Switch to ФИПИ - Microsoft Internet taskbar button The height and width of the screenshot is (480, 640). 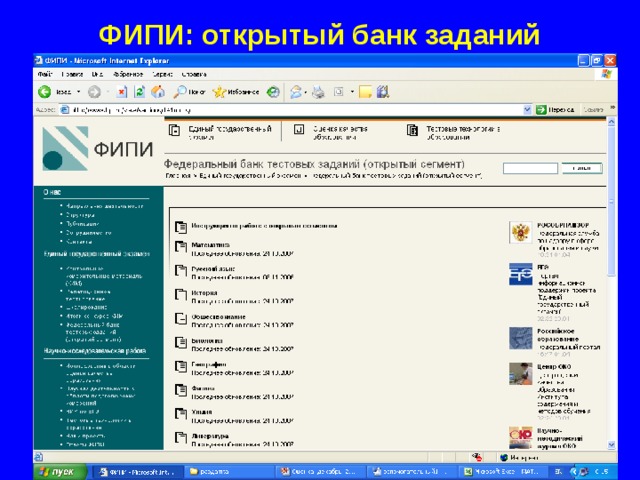coord(138,472)
